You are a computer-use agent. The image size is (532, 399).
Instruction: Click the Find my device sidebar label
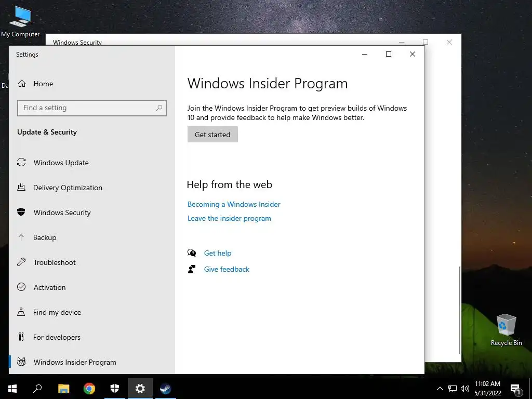[57, 312]
